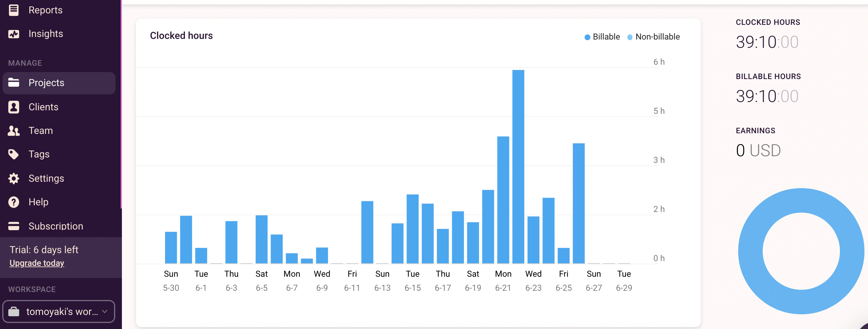Open Tags management
The height and width of the screenshot is (329, 868).
[x=39, y=154]
